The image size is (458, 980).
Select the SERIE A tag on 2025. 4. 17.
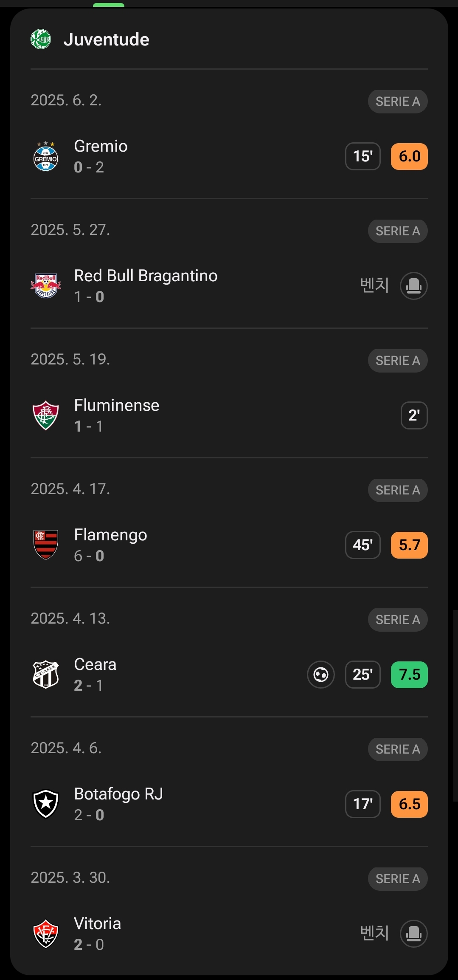pyautogui.click(x=398, y=490)
